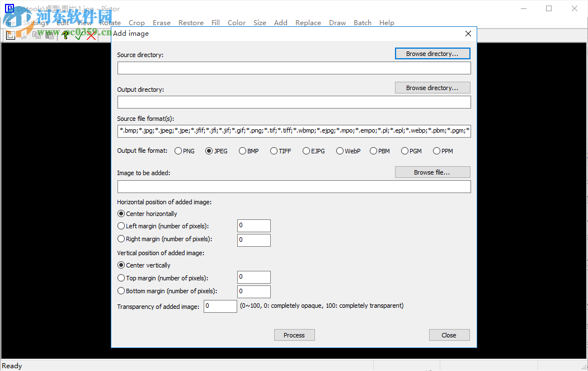Click the Transparency of added image field
Screen dimensions: 588x371
pos(220,306)
